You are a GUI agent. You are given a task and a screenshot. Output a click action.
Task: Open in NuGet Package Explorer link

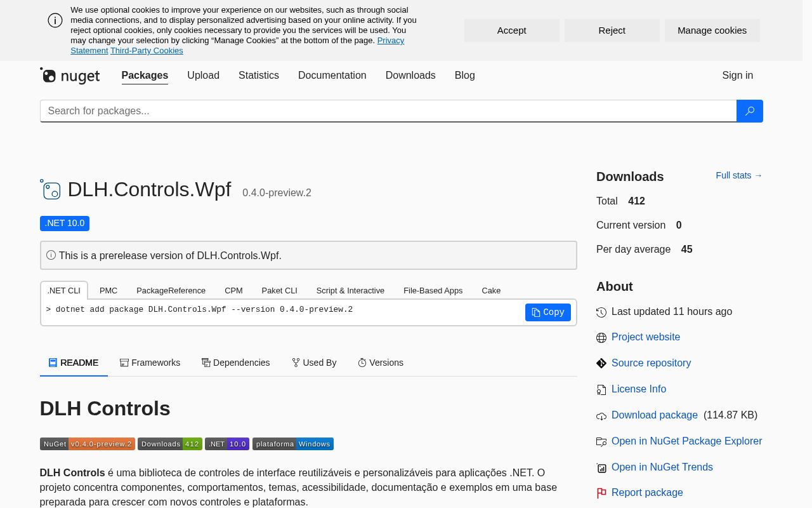coord(687,441)
